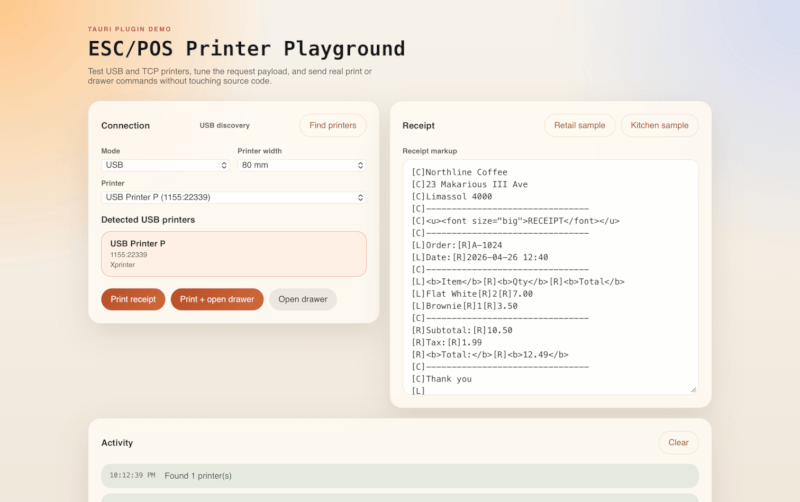This screenshot has height=502, width=800.
Task: Click the 'Xprinter' vendor text
Action: tap(122, 265)
